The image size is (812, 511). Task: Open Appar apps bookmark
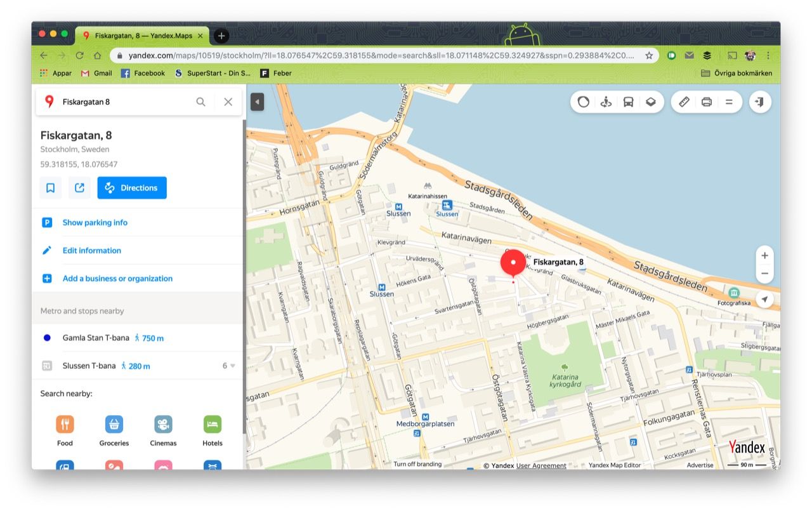click(56, 73)
